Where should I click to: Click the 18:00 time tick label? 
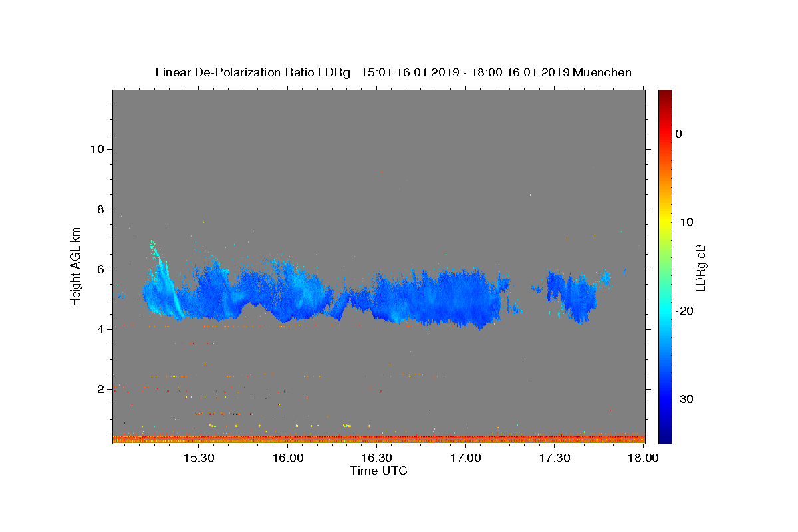(643, 458)
